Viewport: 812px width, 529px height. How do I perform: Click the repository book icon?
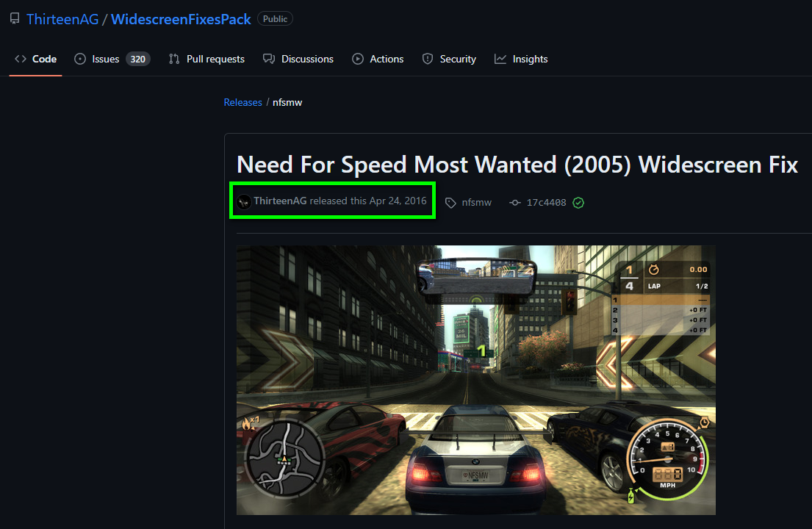pos(15,18)
